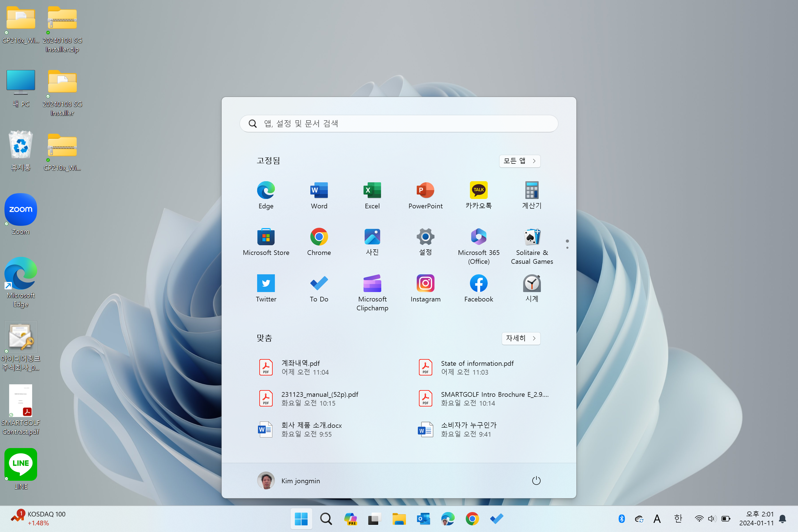798x532 pixels.
Task: Select Zoom desktop shortcut
Action: click(x=21, y=214)
